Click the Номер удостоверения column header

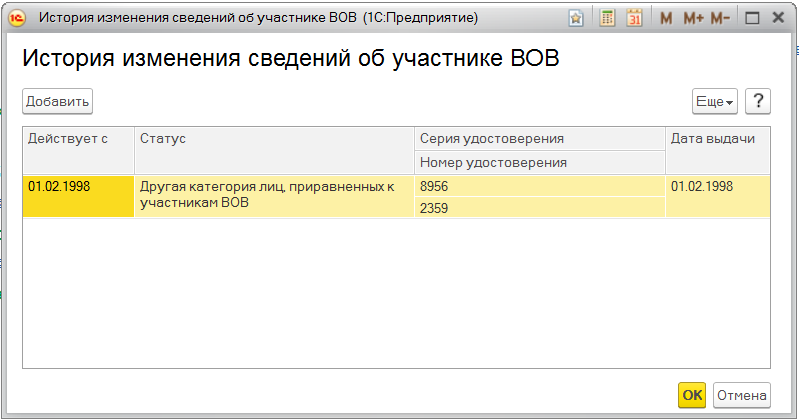(540, 162)
